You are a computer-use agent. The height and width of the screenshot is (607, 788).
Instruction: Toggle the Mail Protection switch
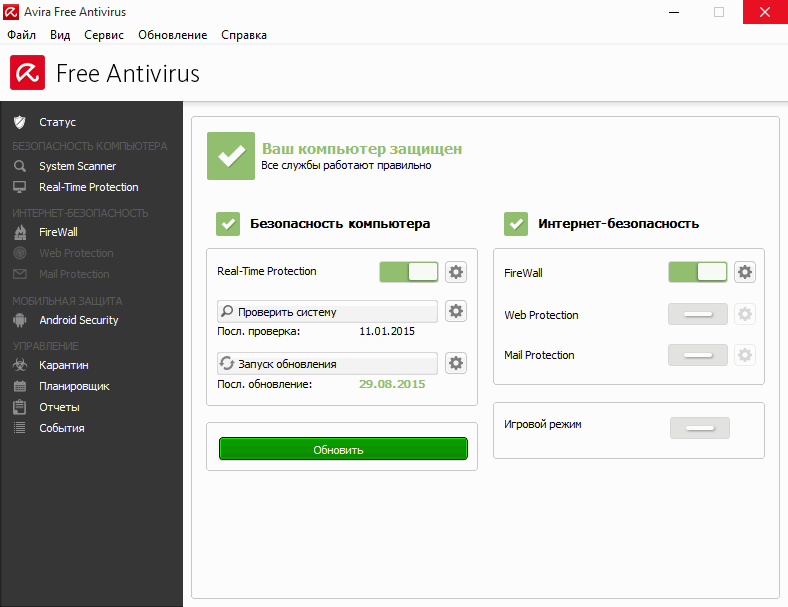(698, 355)
